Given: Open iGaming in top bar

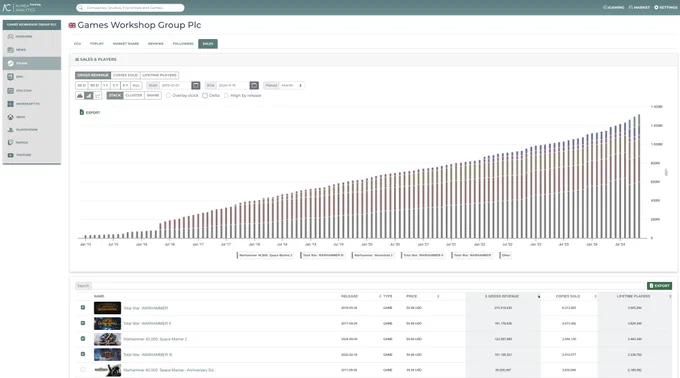Looking at the screenshot, I should pos(613,7).
